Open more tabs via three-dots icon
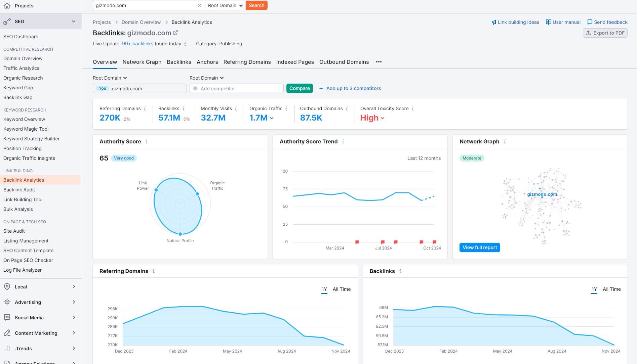The width and height of the screenshot is (637, 364). tap(379, 62)
